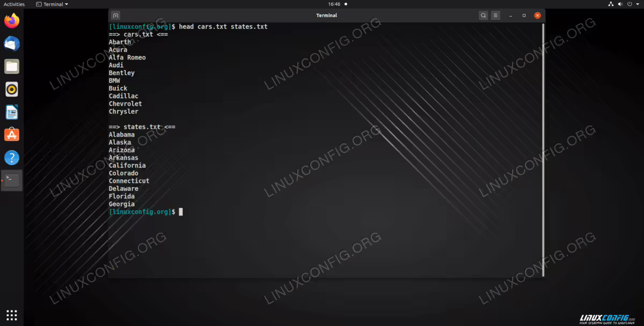644x326 pixels.
Task: Click the 'Audi' line
Action: 116,65
